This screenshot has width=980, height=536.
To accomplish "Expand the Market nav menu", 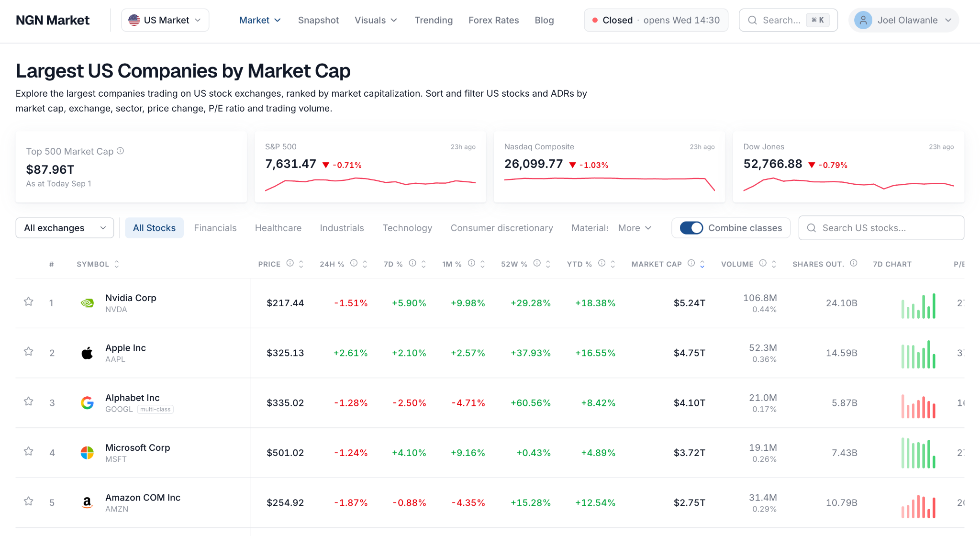I will coord(260,20).
